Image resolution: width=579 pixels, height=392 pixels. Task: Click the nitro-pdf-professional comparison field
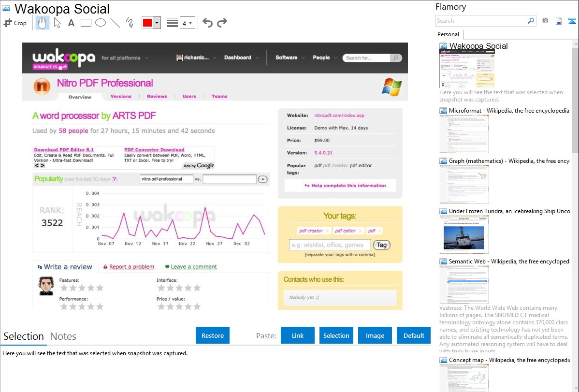(x=167, y=179)
